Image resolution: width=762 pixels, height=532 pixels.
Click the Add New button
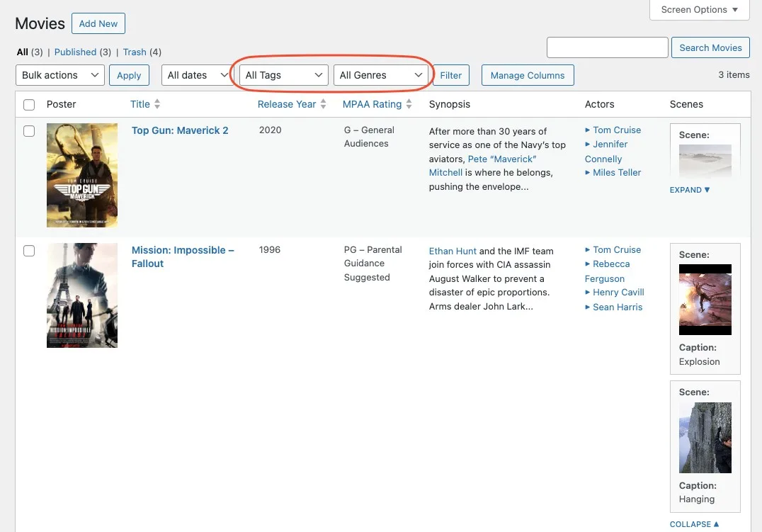98,24
